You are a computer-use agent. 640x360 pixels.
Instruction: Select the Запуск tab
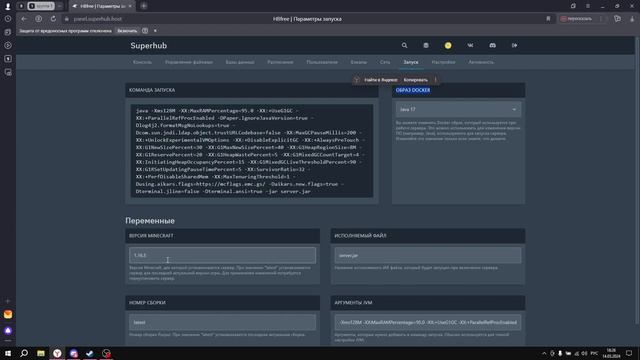pos(411,62)
